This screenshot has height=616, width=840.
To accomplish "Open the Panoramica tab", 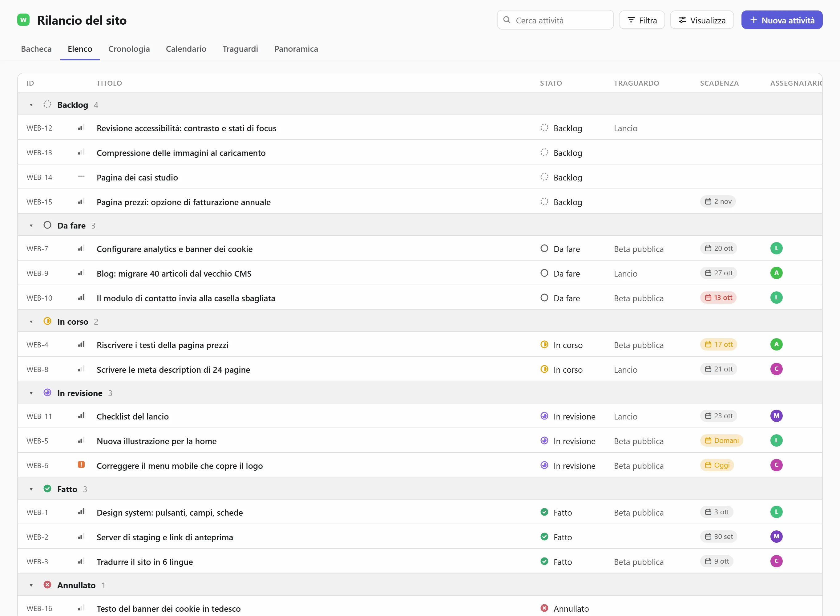I will [296, 49].
